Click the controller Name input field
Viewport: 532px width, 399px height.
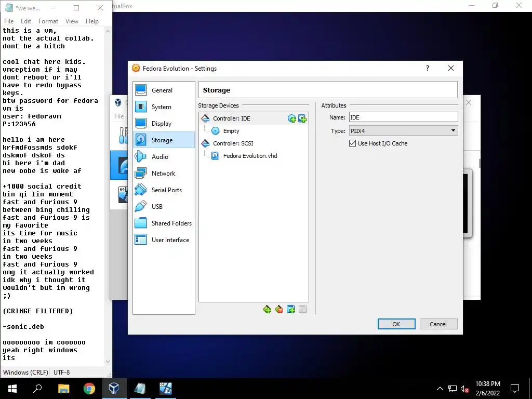[x=403, y=117]
